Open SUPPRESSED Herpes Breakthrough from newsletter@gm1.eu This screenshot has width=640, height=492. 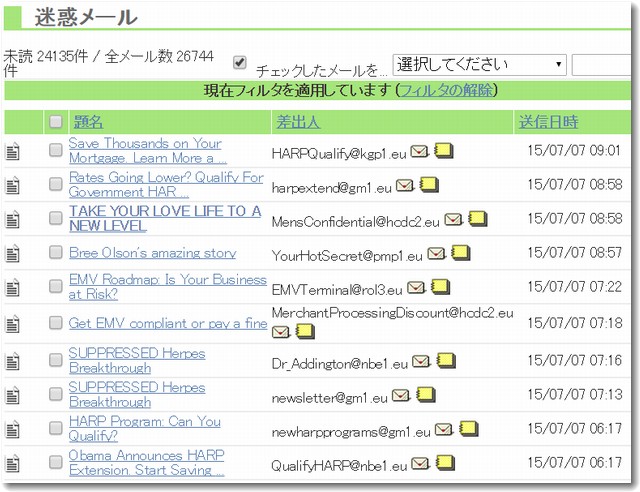click(x=137, y=394)
